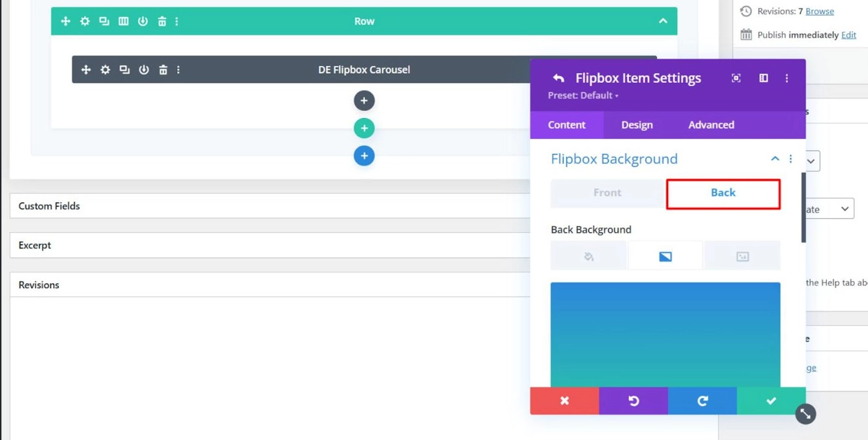Image resolution: width=868 pixels, height=440 pixels.
Task: Expand settings modal to fullscreen icon
Action: pyautogui.click(x=736, y=78)
